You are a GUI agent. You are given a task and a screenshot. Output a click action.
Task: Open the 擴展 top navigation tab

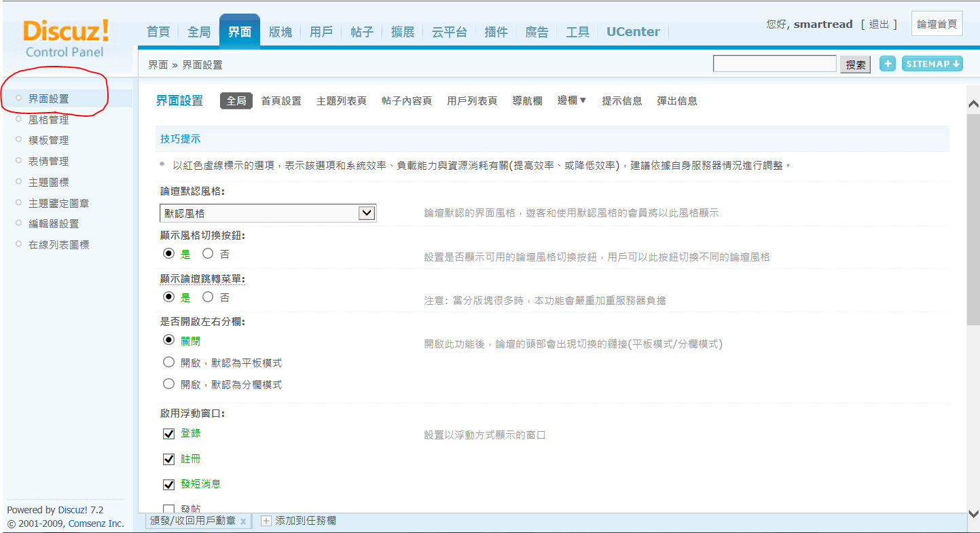[403, 32]
